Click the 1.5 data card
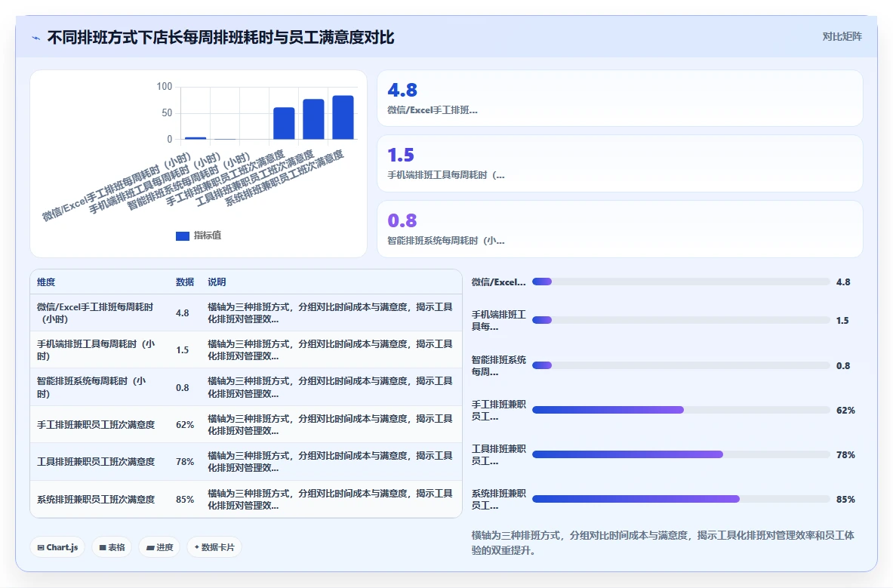 [x=620, y=163]
